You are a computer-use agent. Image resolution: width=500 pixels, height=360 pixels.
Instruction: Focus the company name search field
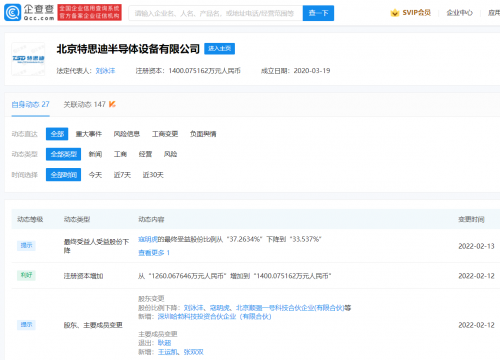point(216,13)
